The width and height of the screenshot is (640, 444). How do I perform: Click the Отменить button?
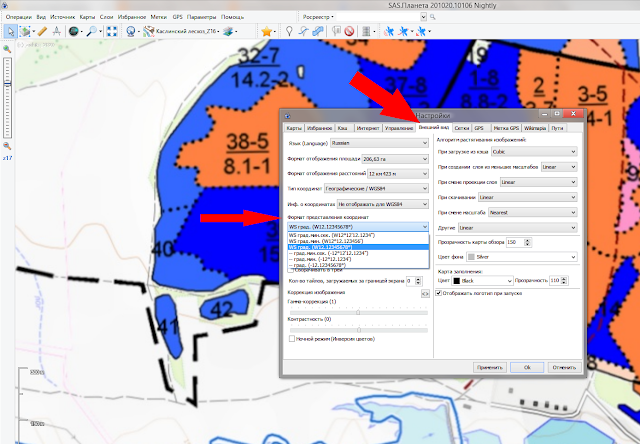click(x=564, y=367)
